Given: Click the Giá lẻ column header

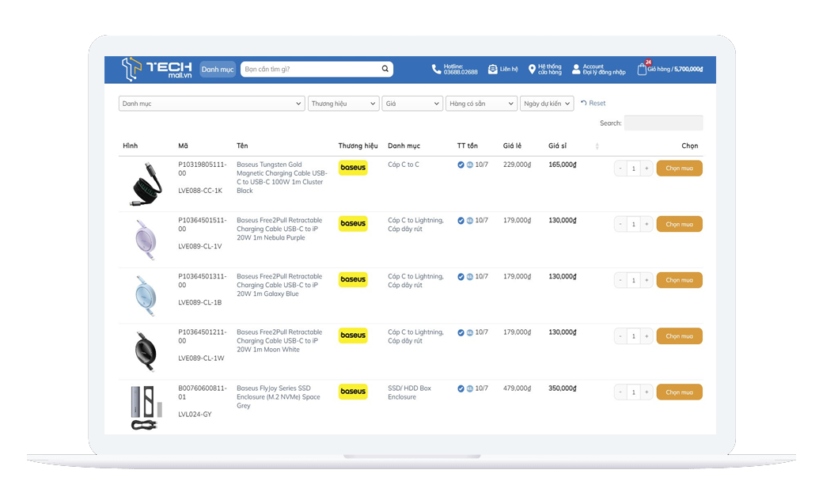Looking at the screenshot, I should tap(512, 146).
